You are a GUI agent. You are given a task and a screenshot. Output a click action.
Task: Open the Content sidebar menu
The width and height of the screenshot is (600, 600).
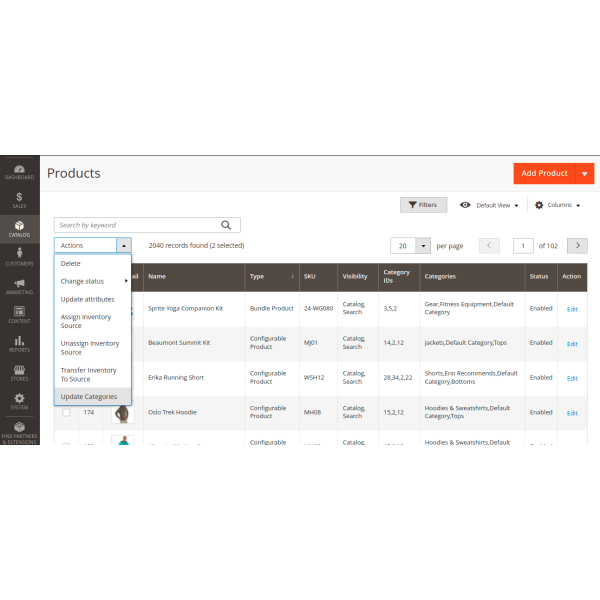click(20, 314)
